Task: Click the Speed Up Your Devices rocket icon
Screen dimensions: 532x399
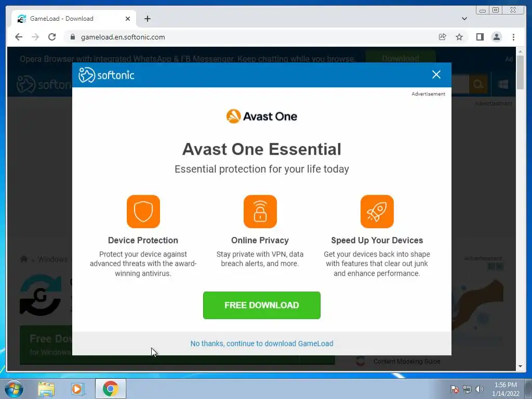Action: pyautogui.click(x=377, y=211)
